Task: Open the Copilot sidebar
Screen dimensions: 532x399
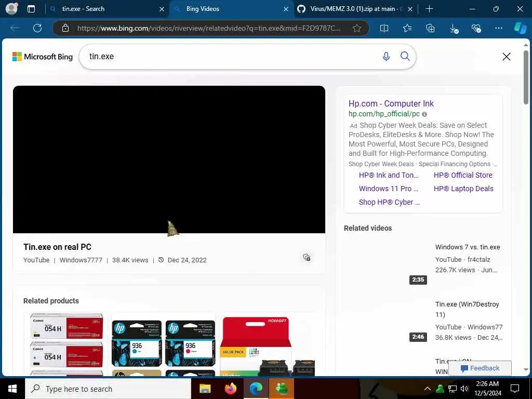Action: click(520, 28)
